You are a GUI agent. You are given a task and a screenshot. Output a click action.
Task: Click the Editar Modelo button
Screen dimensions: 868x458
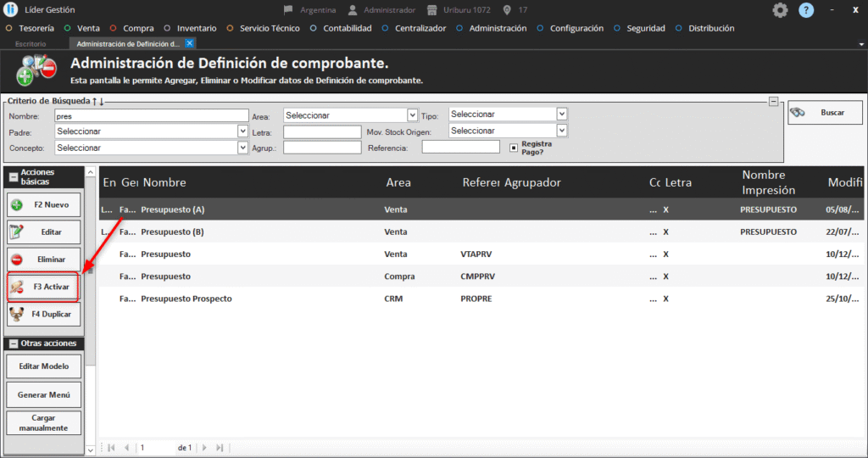[x=44, y=366]
